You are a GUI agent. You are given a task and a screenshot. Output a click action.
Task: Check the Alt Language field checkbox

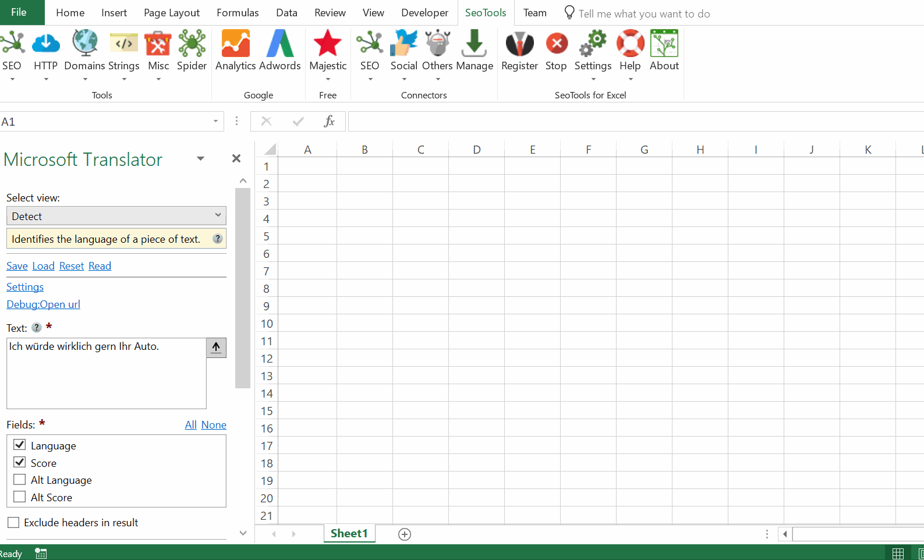pyautogui.click(x=20, y=480)
